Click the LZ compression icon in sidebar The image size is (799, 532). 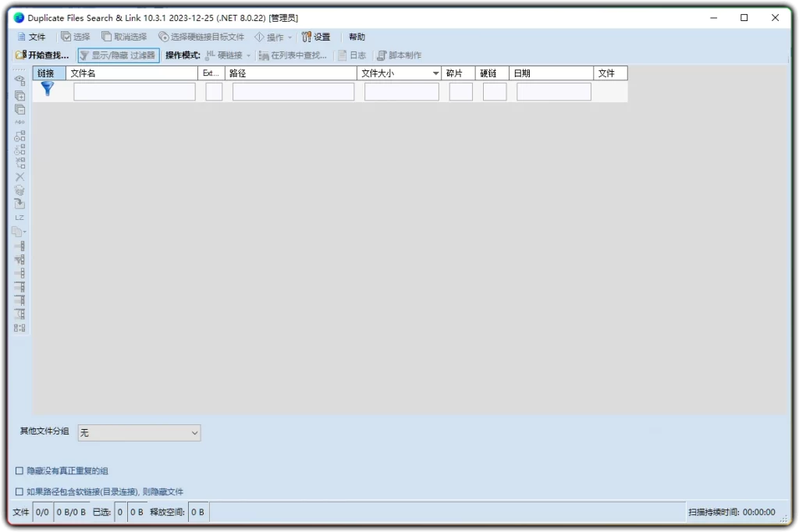(20, 218)
